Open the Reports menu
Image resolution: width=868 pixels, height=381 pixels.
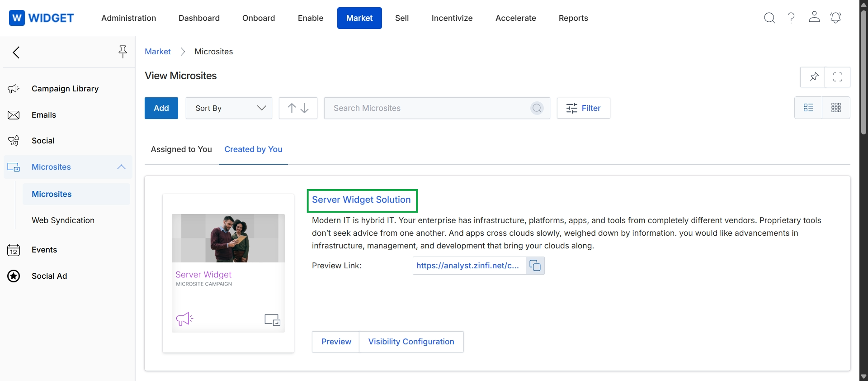(x=573, y=18)
